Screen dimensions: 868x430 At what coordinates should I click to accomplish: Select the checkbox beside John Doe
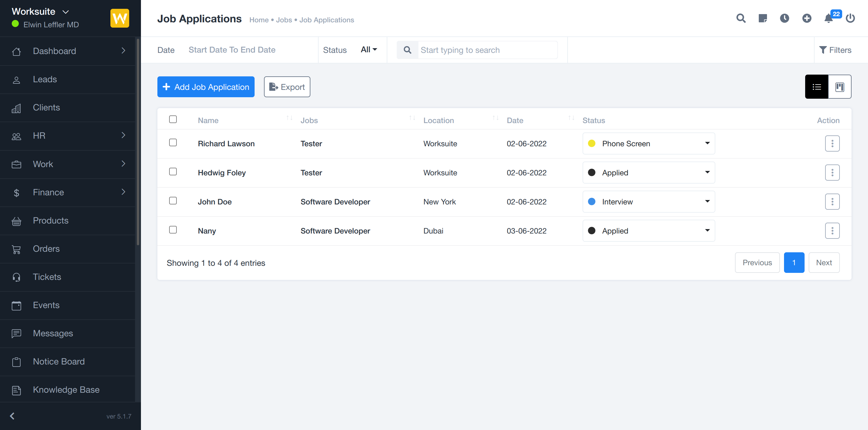pos(173,201)
